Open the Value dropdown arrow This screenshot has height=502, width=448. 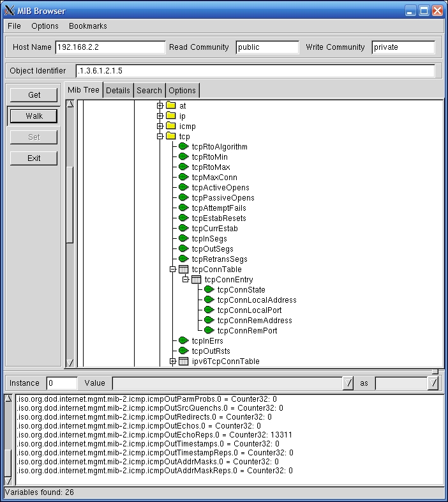(348, 383)
